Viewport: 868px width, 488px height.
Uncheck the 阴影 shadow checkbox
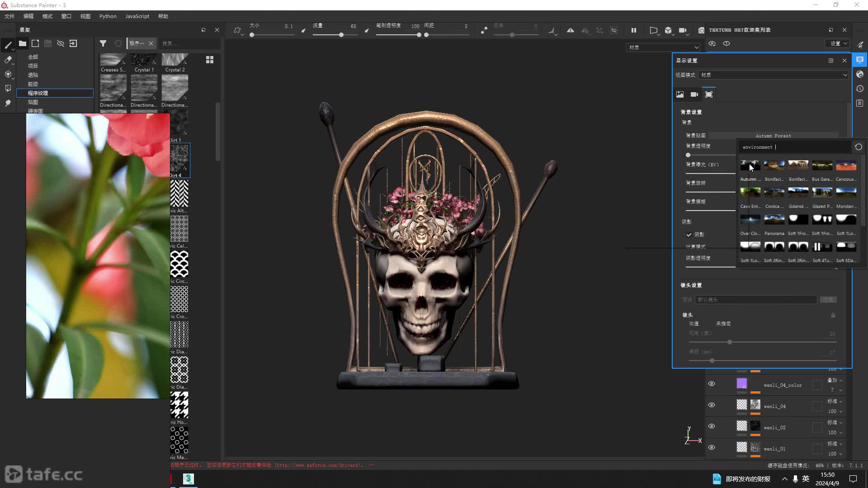[x=689, y=235]
